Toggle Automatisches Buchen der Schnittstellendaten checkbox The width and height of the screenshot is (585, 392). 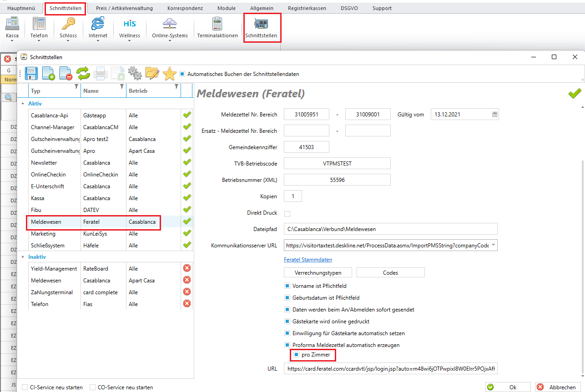(x=182, y=74)
